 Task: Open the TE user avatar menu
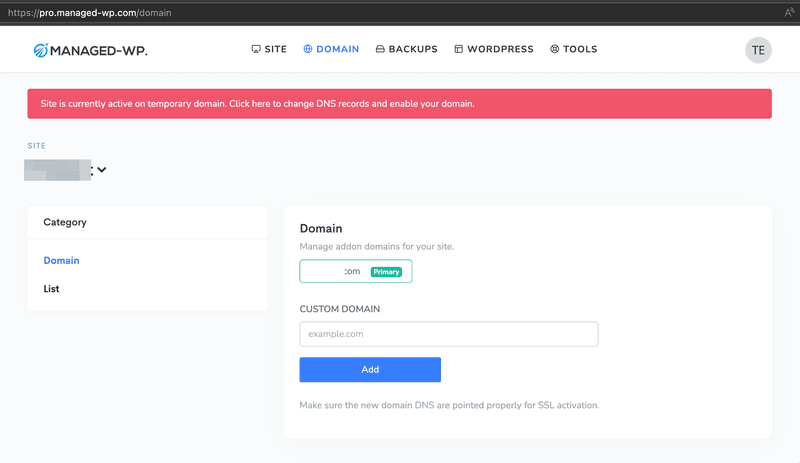(x=758, y=50)
